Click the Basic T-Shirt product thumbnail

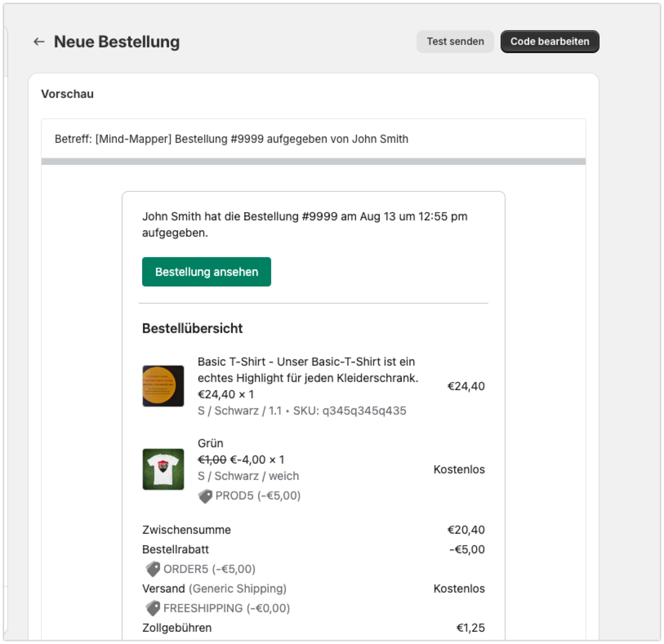pyautogui.click(x=163, y=386)
